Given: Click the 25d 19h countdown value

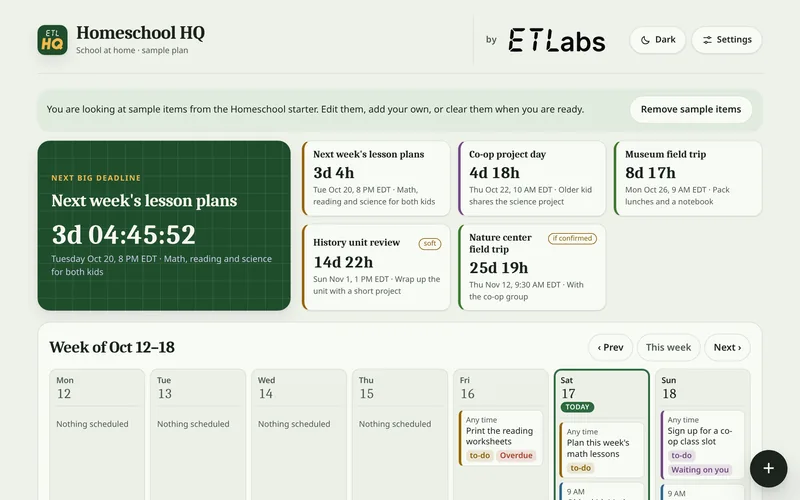Looking at the screenshot, I should tap(498, 268).
